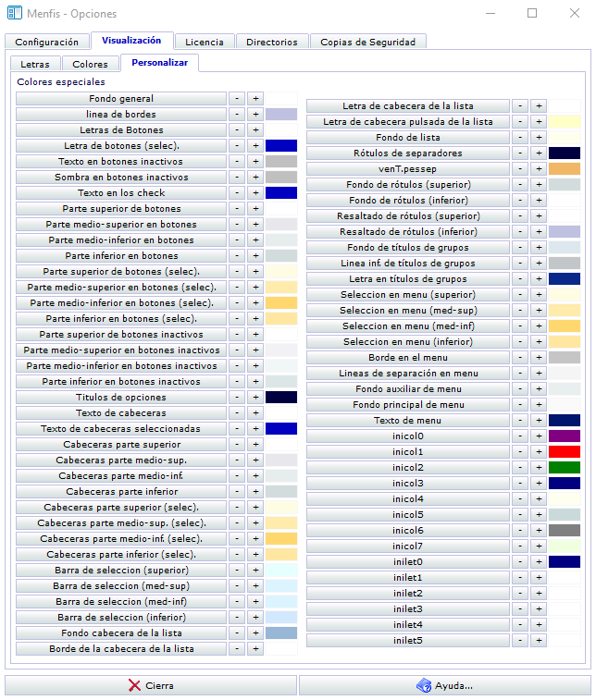Click venT.pessep orange swatch
Viewport: 596px width, 700px height.
(x=565, y=169)
